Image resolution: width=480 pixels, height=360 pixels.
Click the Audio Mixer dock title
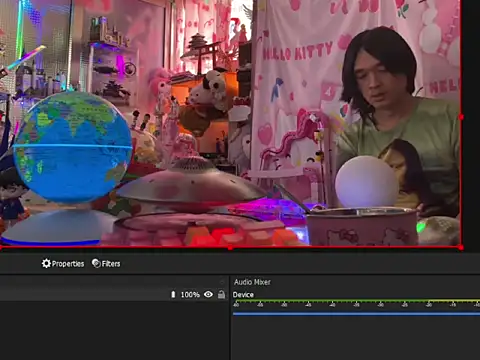pyautogui.click(x=252, y=282)
